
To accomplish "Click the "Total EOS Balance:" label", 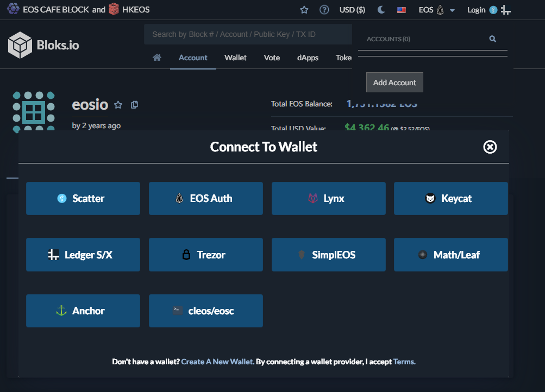I will (302, 104).
